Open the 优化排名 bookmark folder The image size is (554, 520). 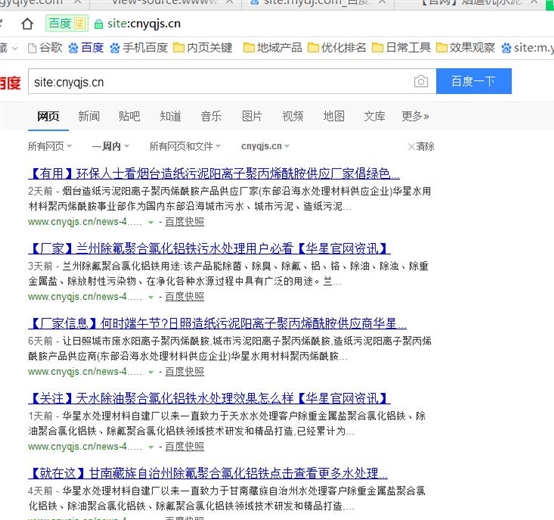[337, 47]
